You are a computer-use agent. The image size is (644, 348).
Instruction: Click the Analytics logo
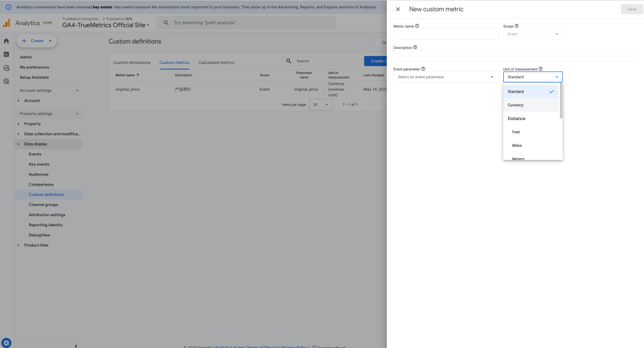(x=7, y=23)
